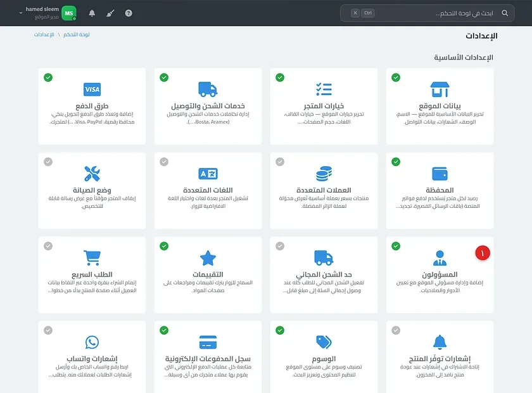Go to لوحة التحكم breadcrumb link

coord(77,34)
